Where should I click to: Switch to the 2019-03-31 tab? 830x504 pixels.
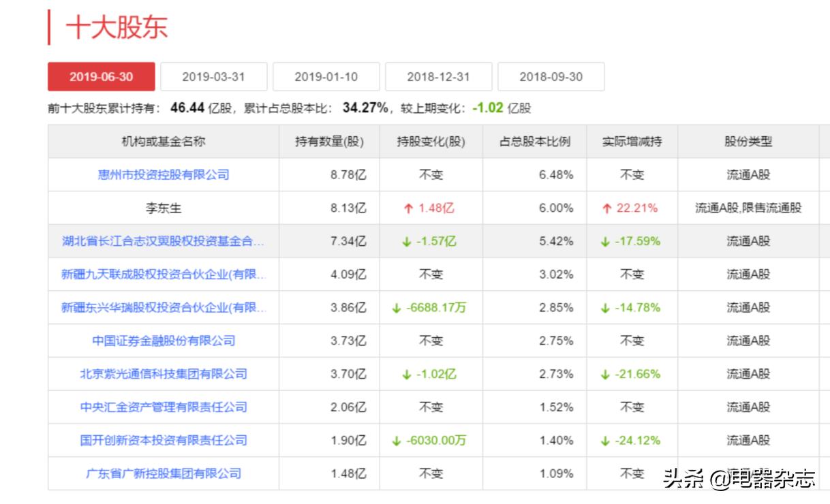click(214, 76)
